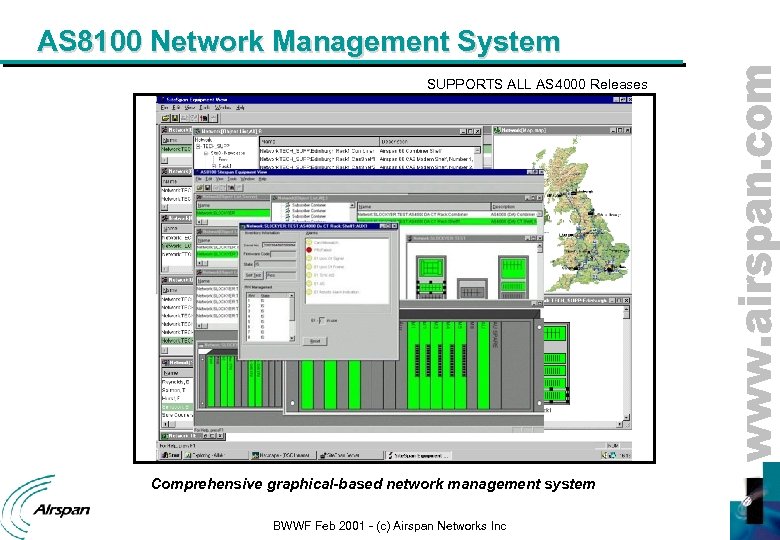Click the Open folder icon in the AS8100 toolbar
This screenshot has width=780, height=540.
(x=200, y=187)
